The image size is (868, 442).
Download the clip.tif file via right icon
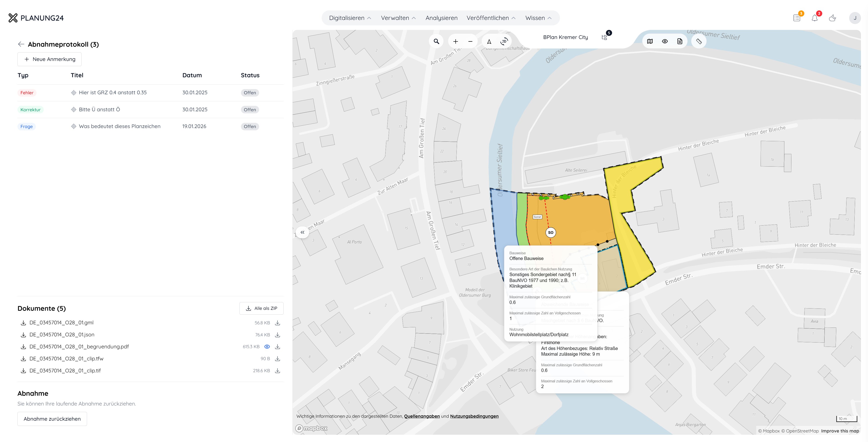coord(278,371)
